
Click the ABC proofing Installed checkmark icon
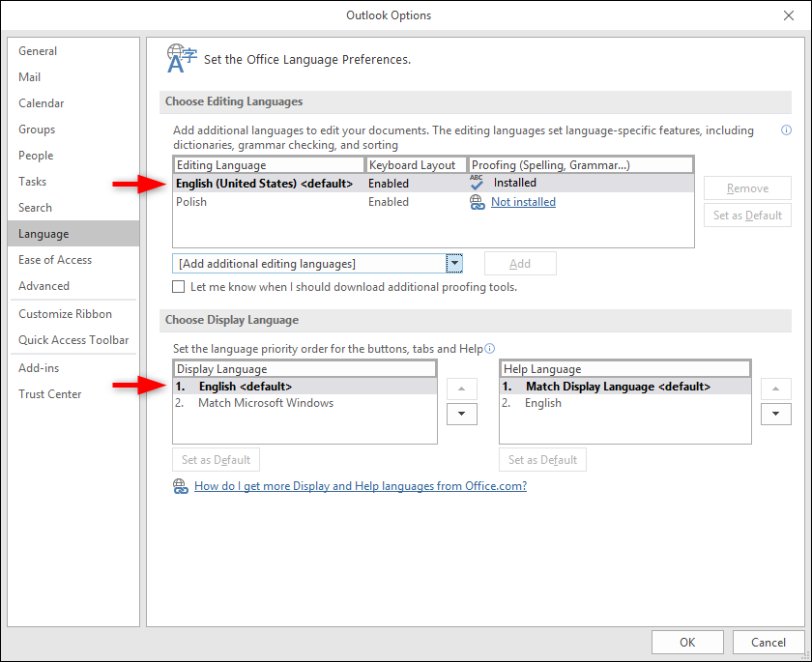point(477,183)
